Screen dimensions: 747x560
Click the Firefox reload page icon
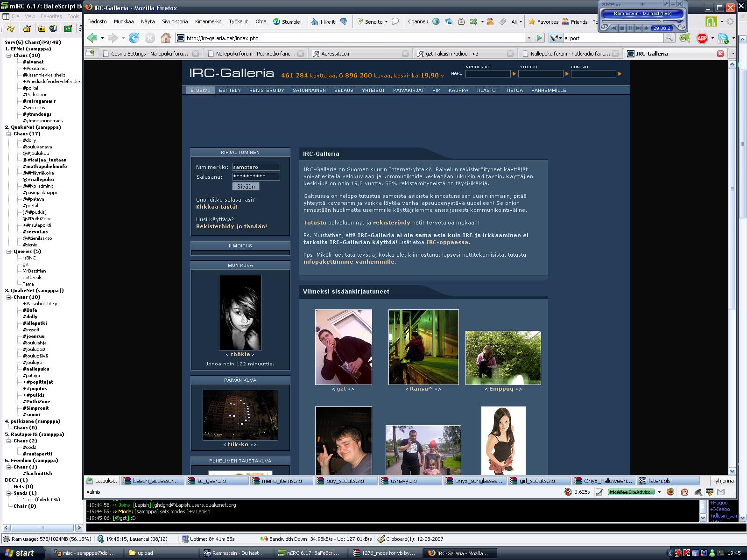click(x=134, y=38)
